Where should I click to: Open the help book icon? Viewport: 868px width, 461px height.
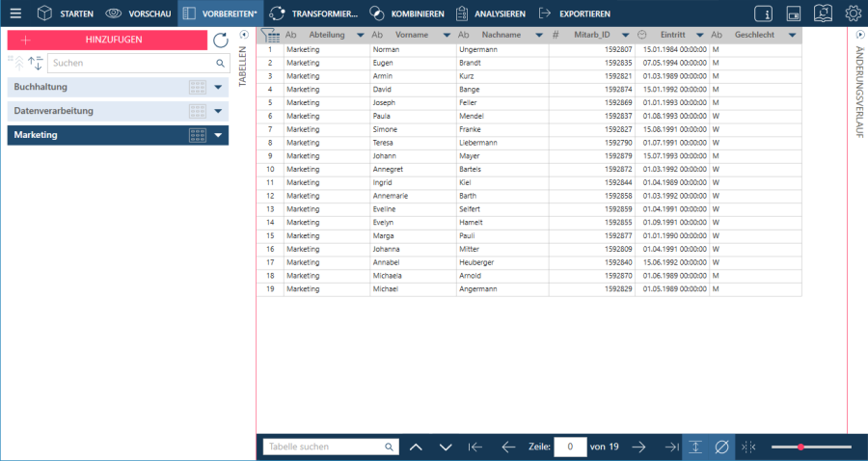click(823, 14)
